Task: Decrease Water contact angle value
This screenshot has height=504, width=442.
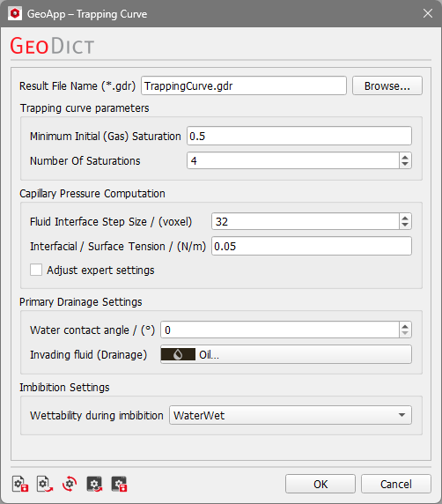Action: 405,333
